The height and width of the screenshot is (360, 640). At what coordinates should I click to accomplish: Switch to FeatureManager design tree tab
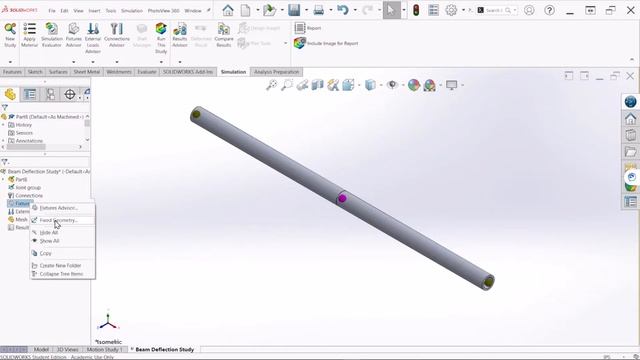[x=10, y=94]
